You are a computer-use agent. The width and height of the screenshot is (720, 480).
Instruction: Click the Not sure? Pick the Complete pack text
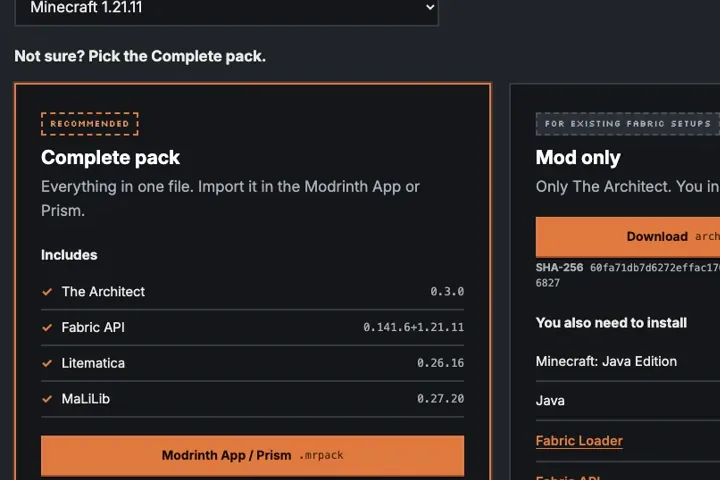click(140, 56)
